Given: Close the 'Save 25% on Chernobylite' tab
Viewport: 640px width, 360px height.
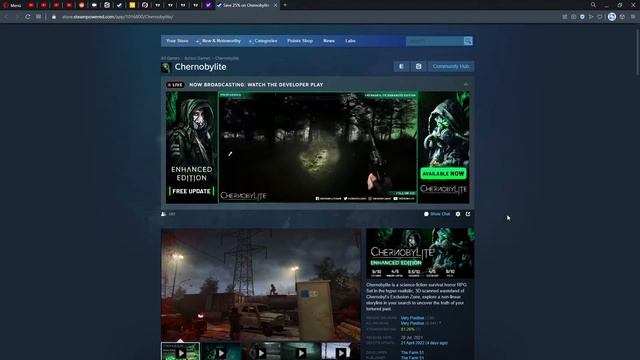Looking at the screenshot, I should click(275, 5).
